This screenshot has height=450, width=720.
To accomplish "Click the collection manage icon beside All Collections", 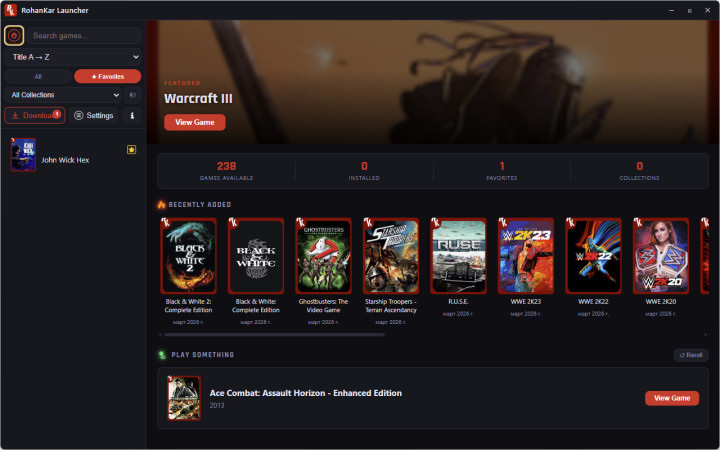I will (x=133, y=95).
